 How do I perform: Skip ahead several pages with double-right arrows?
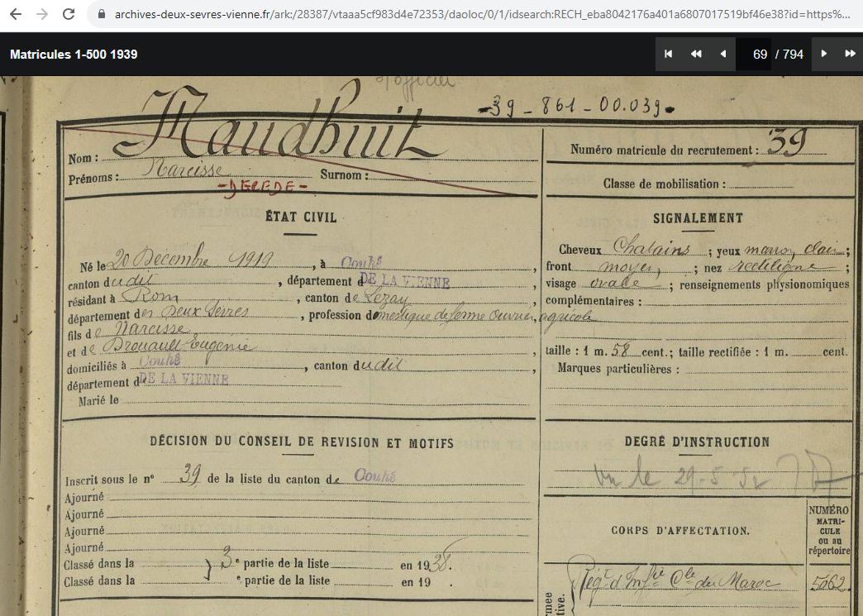[x=850, y=54]
